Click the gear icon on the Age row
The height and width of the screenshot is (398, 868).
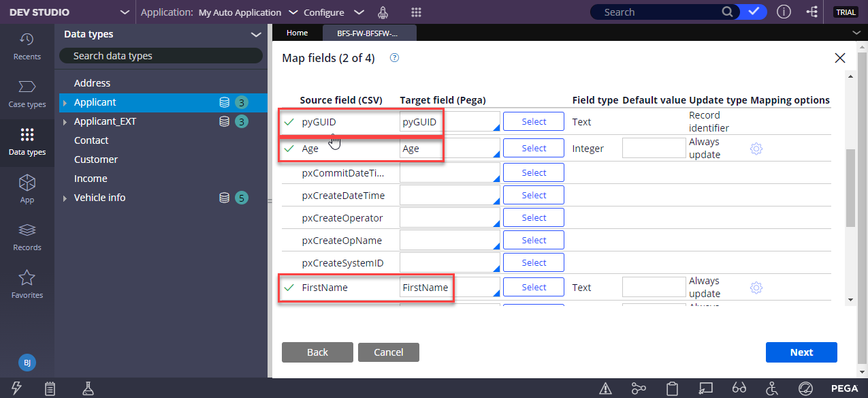point(756,148)
